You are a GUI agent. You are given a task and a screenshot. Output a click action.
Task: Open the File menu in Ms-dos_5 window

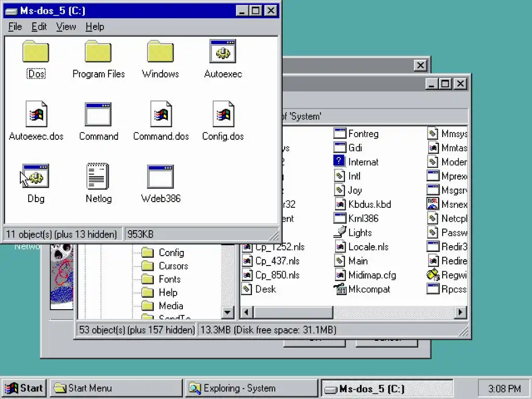(15, 27)
